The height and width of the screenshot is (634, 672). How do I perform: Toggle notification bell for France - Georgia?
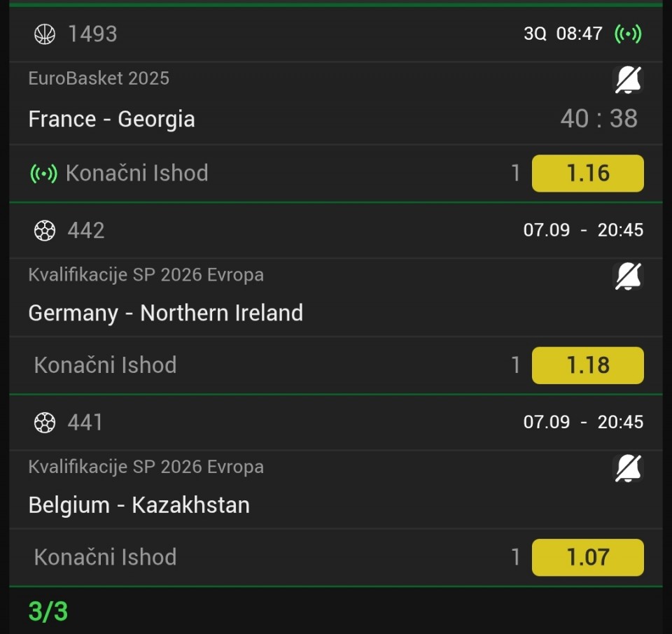(x=628, y=80)
